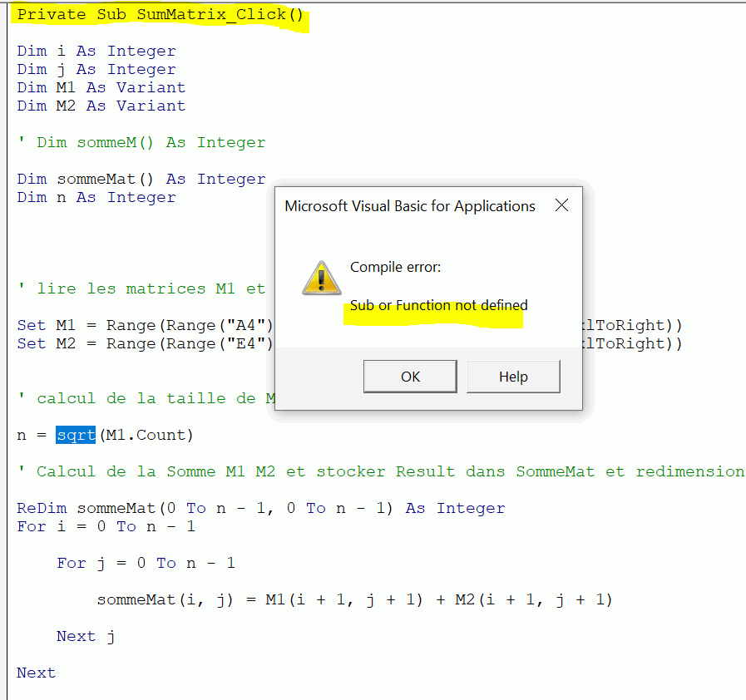The image size is (746, 700).
Task: Click the 'calcul de la taille' comment
Action: [x=146, y=398]
